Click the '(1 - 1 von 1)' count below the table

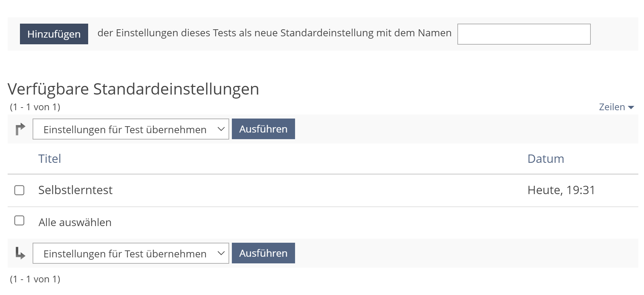[x=35, y=279]
